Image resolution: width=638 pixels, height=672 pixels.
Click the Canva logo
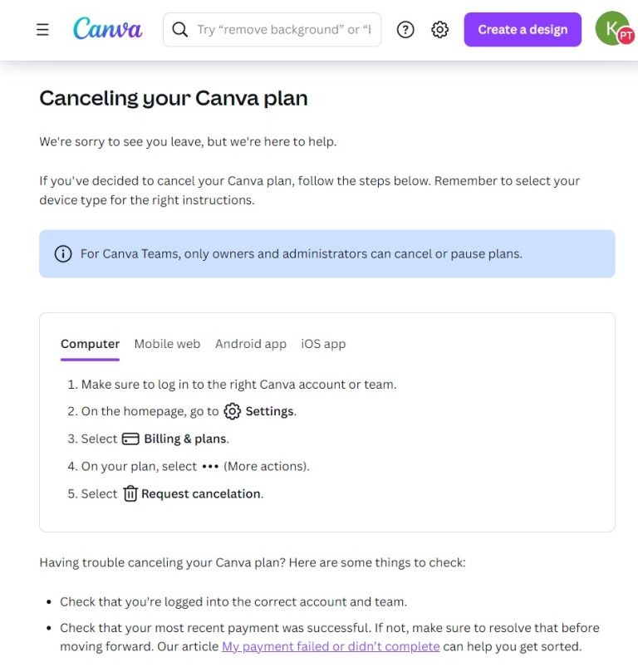107,27
